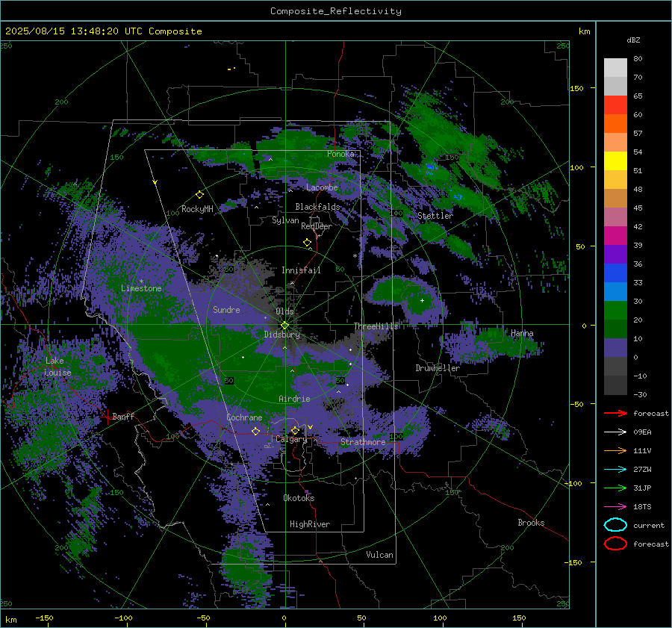Click the yellow diamond marker above Calgary
Viewport: 672px width, 628px height.
tap(295, 430)
